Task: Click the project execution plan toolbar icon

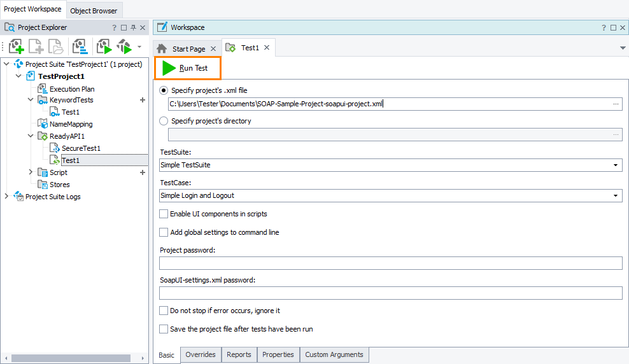Action: coord(80,46)
